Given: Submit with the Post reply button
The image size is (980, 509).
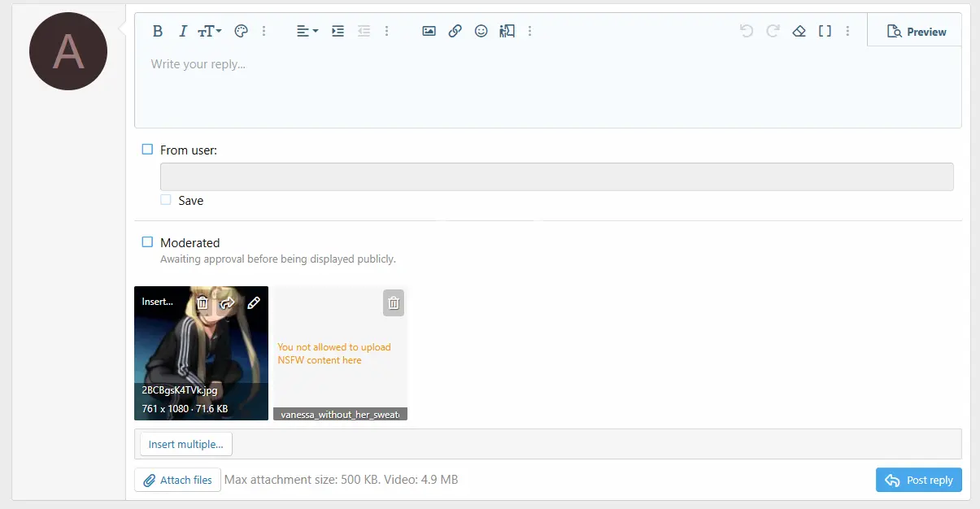Looking at the screenshot, I should click(x=919, y=480).
